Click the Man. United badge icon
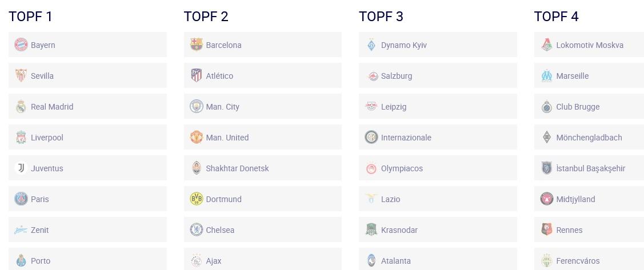644x270 pixels. click(x=197, y=137)
